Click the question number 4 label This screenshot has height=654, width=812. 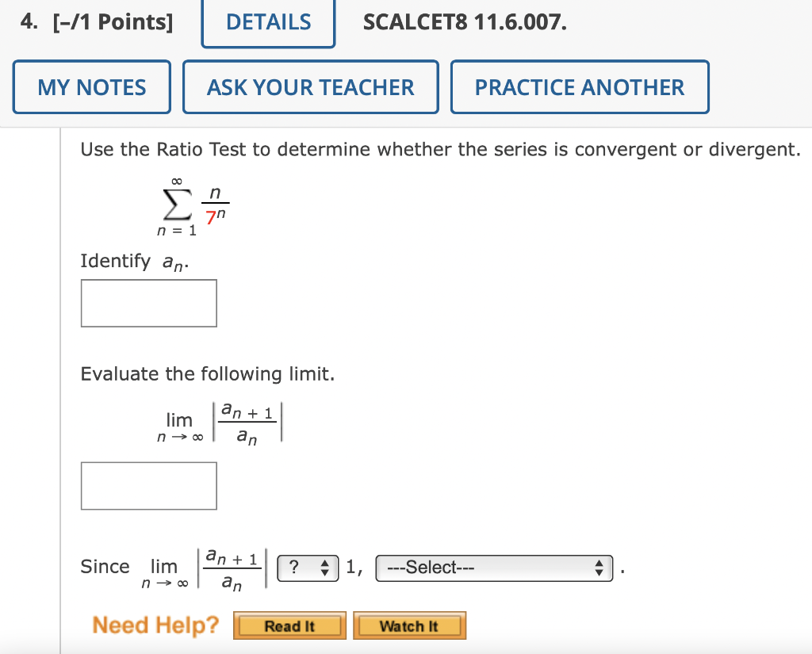(x=29, y=22)
